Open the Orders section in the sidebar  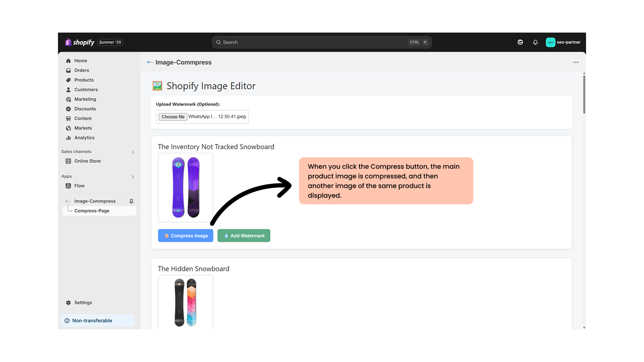pos(82,70)
